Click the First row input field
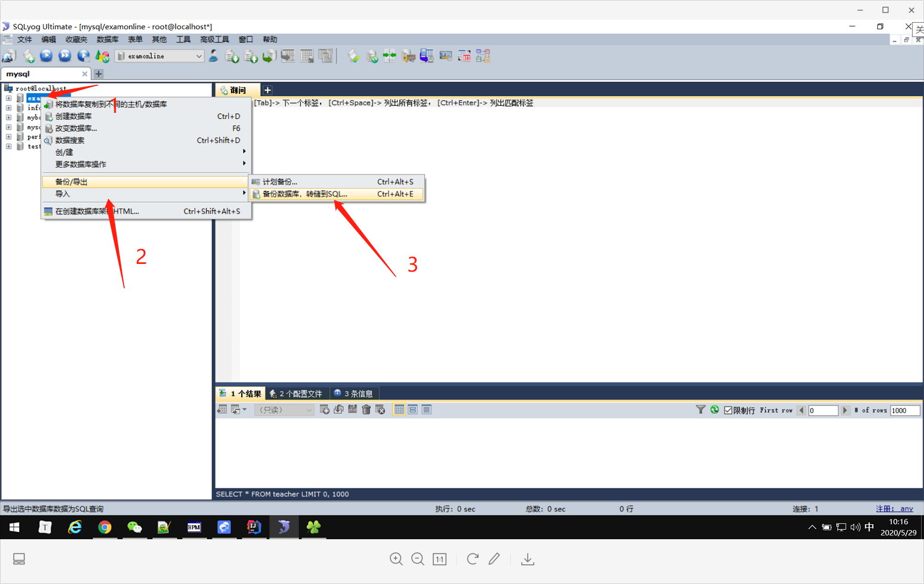 coord(823,410)
